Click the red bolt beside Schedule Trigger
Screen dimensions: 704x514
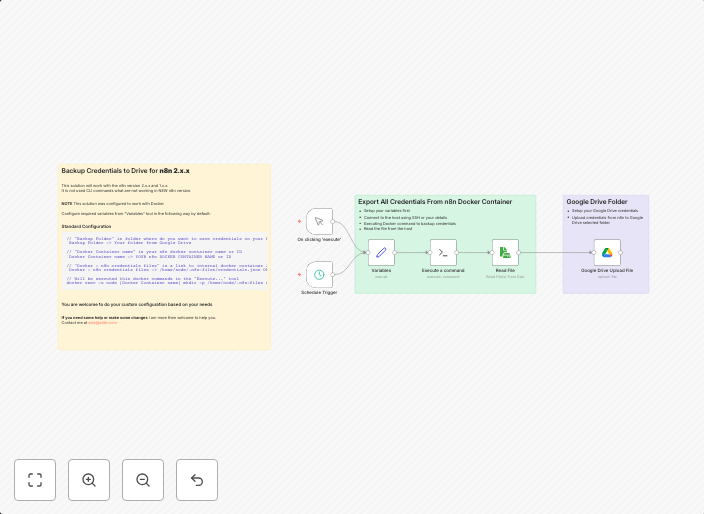[x=299, y=274]
